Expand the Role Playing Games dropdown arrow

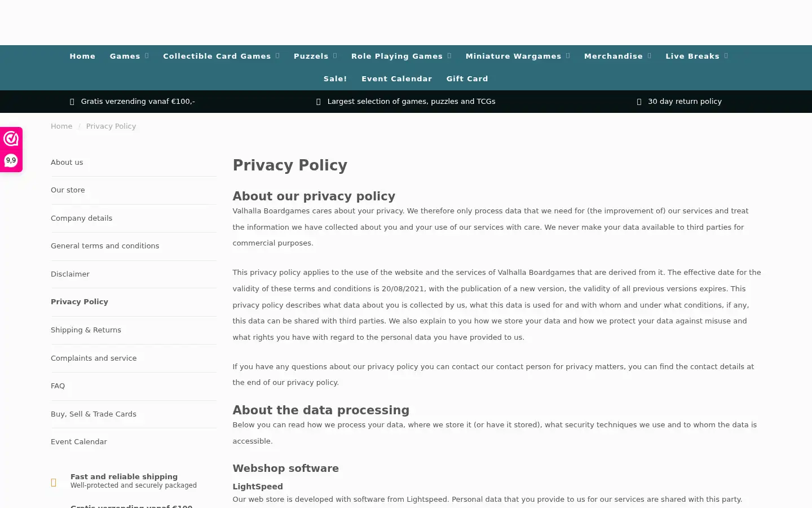click(x=449, y=56)
